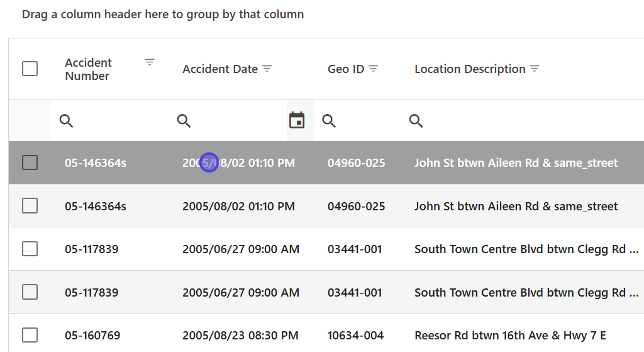
Task: Toggle the select-all checkbox in header
Action: [x=30, y=69]
